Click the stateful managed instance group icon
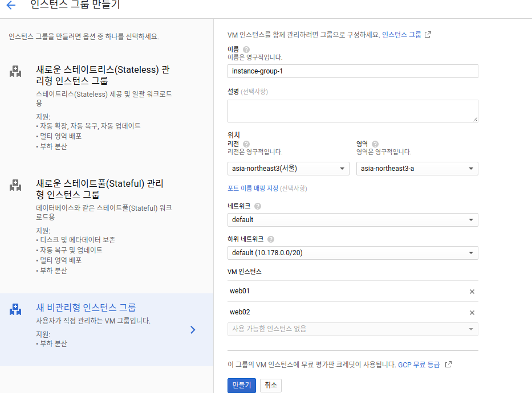532x393 pixels. coord(15,185)
